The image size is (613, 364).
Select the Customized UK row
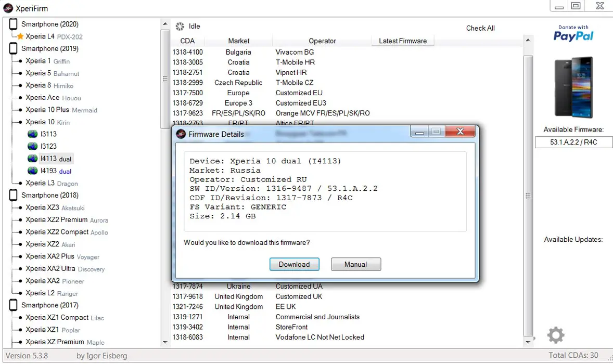tap(346, 296)
